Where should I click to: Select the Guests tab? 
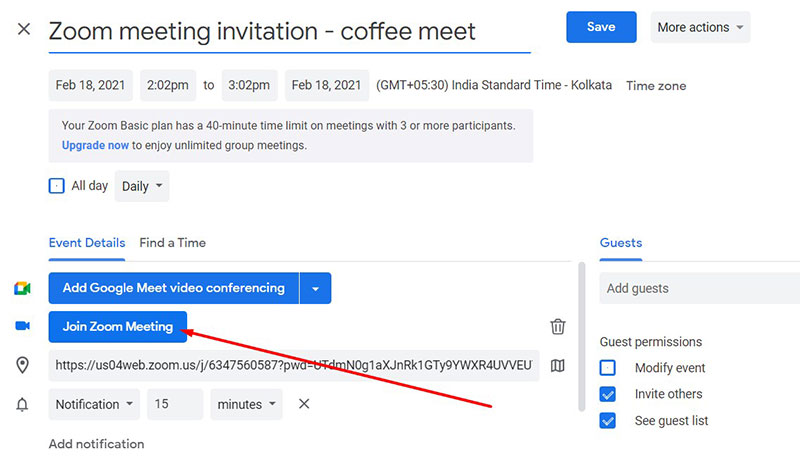(621, 243)
